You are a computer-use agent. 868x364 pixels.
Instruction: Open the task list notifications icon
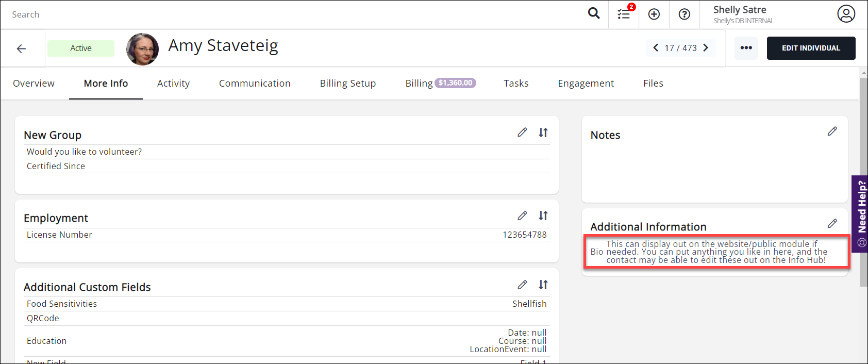624,14
